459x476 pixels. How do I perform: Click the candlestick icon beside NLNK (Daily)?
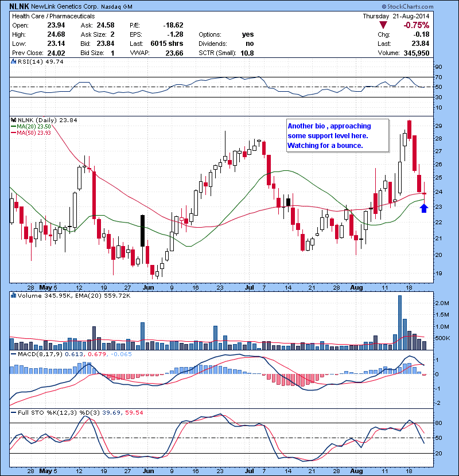tap(13, 120)
